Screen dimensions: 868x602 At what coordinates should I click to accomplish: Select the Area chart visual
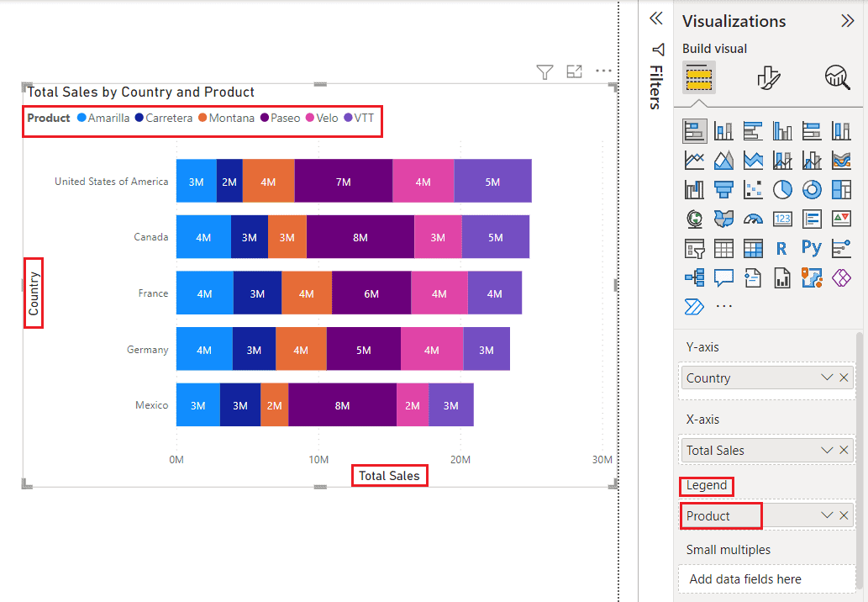click(x=723, y=161)
